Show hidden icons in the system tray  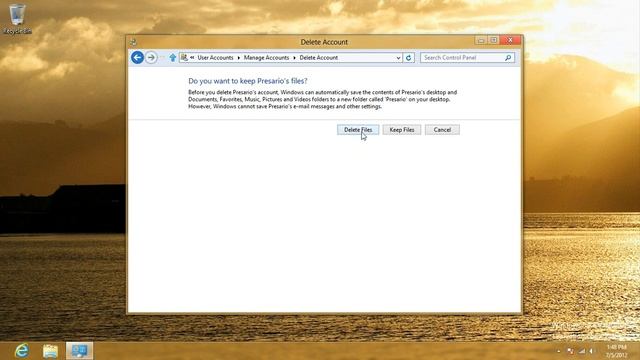pyautogui.click(x=559, y=351)
